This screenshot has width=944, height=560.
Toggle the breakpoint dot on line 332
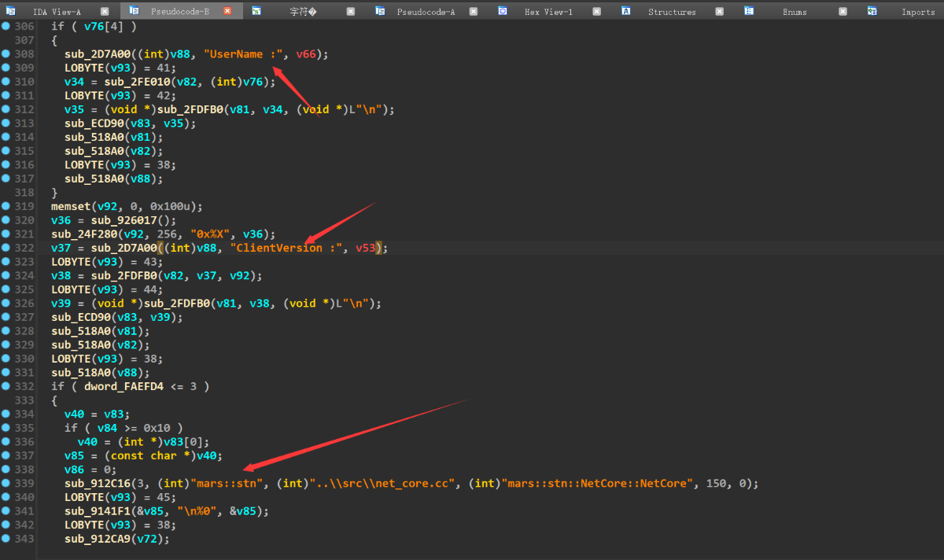point(6,386)
